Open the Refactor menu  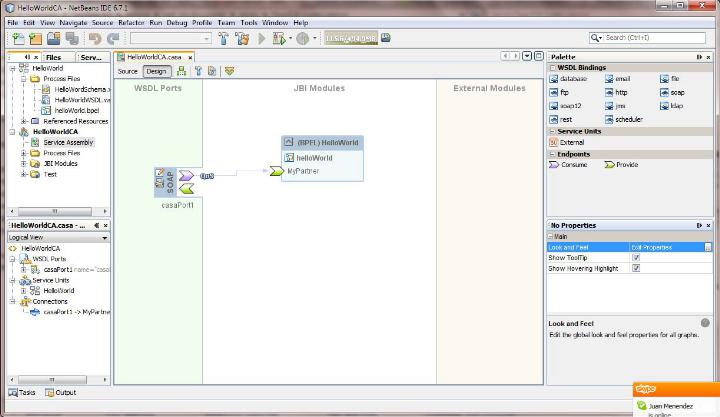(131, 23)
